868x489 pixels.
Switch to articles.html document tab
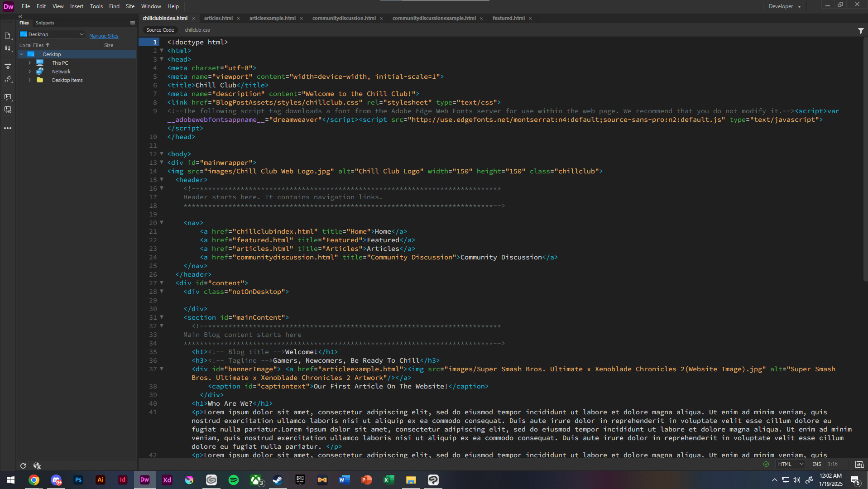pyautogui.click(x=218, y=18)
